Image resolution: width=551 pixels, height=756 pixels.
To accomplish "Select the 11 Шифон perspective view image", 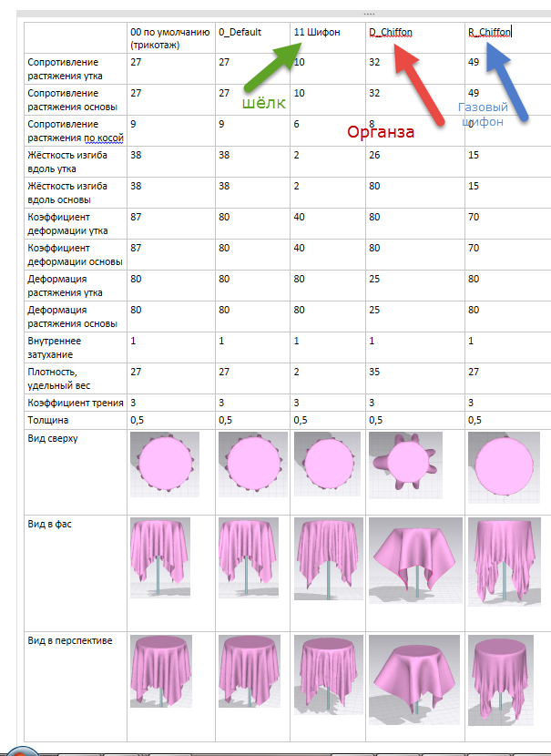I will click(x=328, y=675).
